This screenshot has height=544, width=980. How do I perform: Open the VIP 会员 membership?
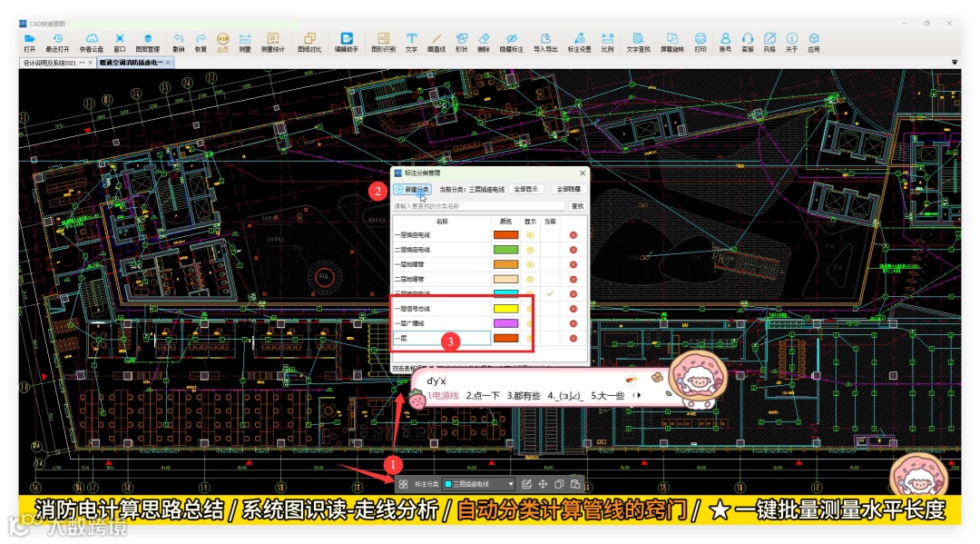pos(222,43)
